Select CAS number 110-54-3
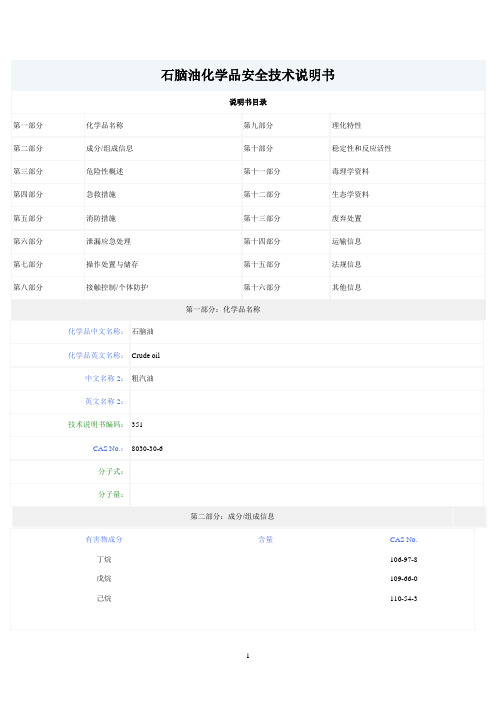This screenshot has width=496, height=702. 403,599
